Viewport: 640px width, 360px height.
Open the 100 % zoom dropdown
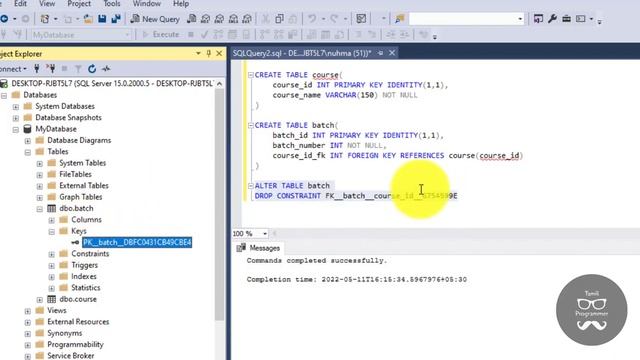click(x=264, y=233)
